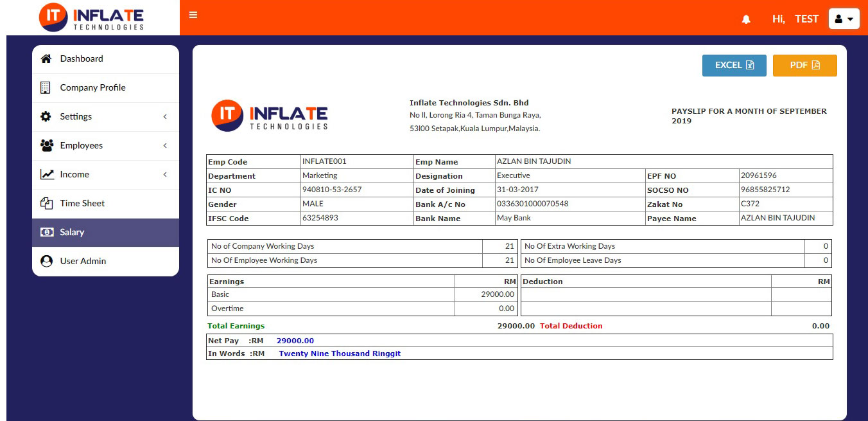This screenshot has width=868, height=421.
Task: Go to the Company Profile page
Action: (x=92, y=88)
